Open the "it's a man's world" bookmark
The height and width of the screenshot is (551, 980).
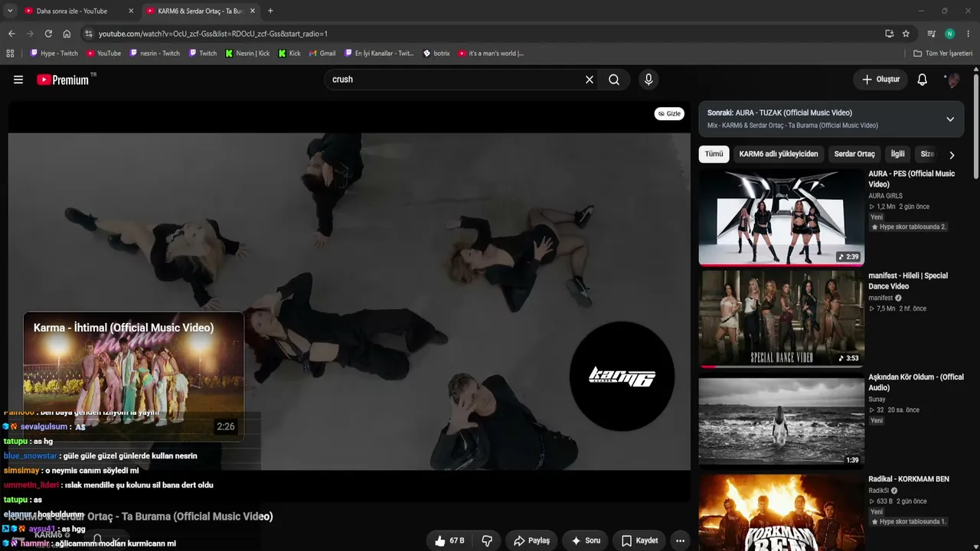491,54
